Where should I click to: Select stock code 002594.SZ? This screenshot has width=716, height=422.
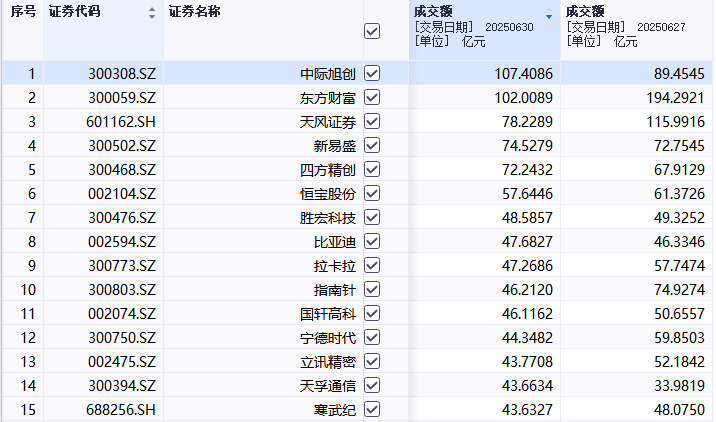(x=122, y=242)
